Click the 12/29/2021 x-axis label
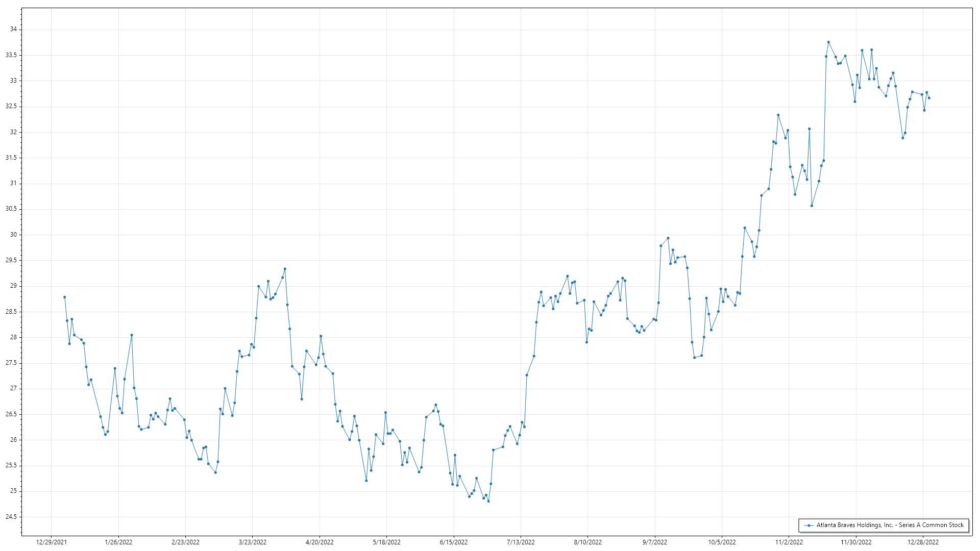The width and height of the screenshot is (980, 551). (51, 542)
